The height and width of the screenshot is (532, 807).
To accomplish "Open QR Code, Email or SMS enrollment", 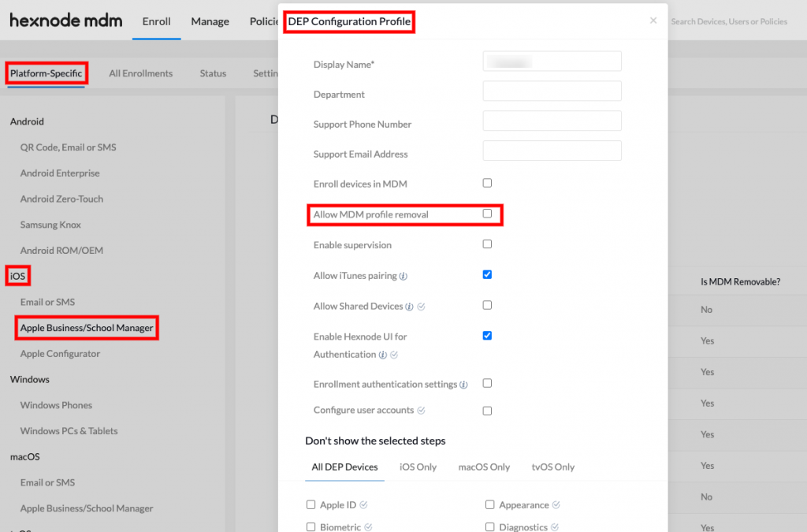I will 68,147.
